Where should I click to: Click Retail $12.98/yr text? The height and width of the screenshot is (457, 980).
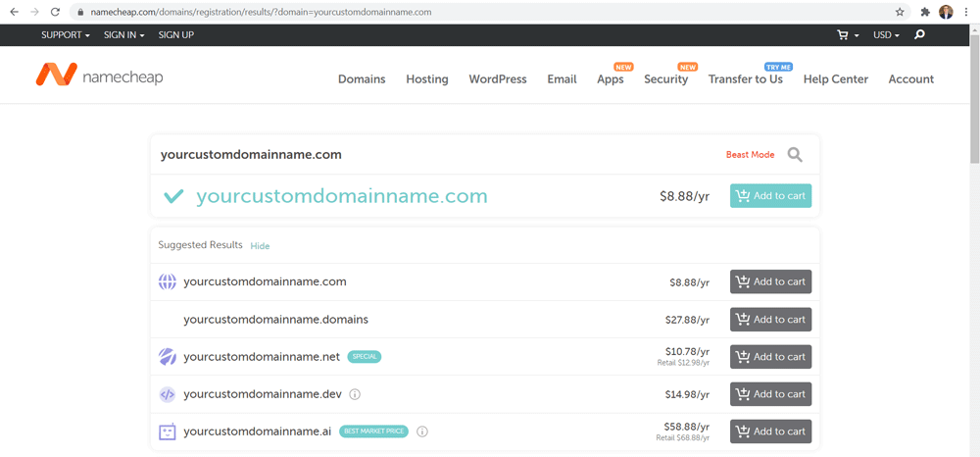click(x=683, y=363)
